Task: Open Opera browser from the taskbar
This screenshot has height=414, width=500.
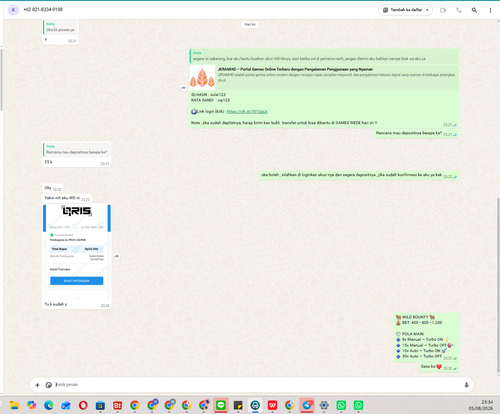Action: tap(83, 405)
